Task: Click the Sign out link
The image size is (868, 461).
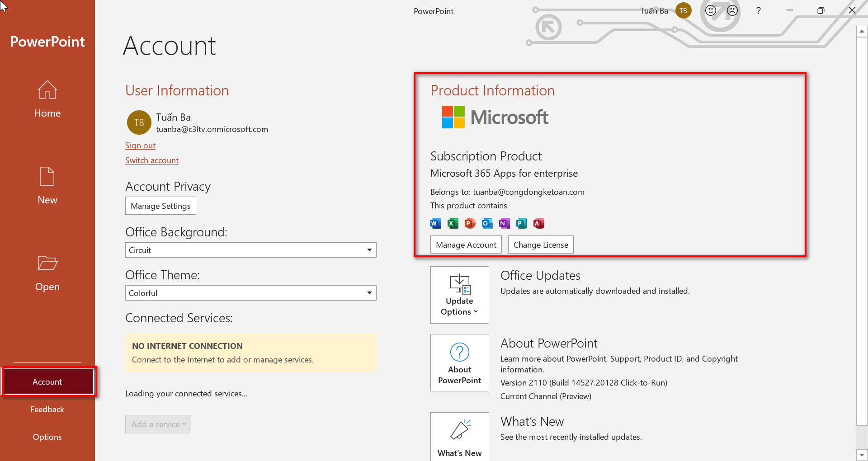Action: pos(140,146)
